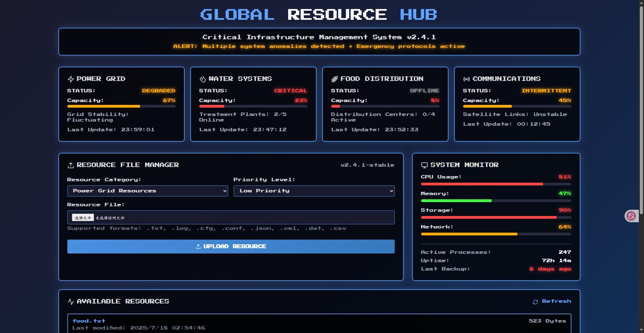Open the Resource Category dropdown
The width and height of the screenshot is (644, 333).
[x=148, y=191]
